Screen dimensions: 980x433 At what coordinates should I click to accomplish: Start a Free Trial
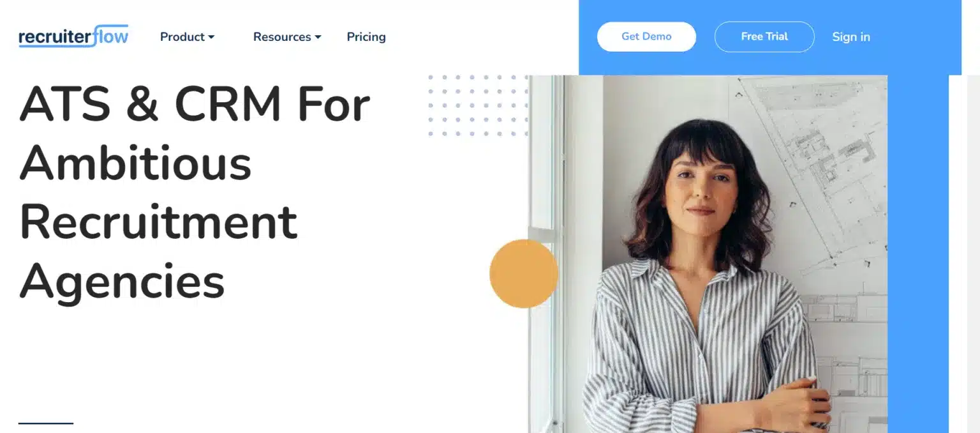(x=764, y=36)
